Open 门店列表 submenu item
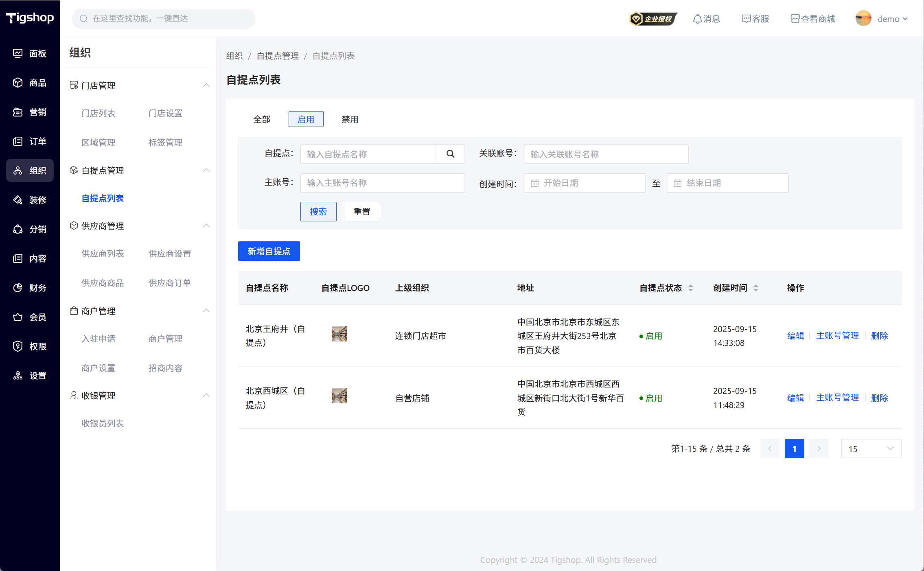 [99, 113]
